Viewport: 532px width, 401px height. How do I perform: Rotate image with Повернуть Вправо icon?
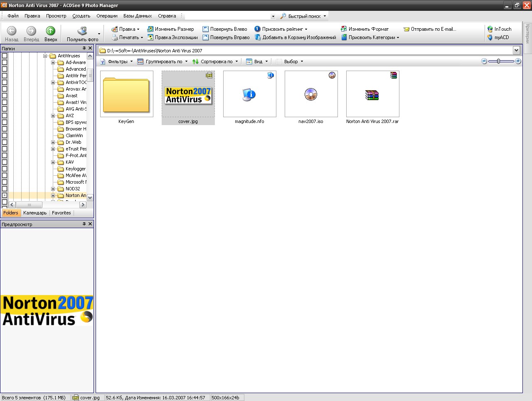(205, 37)
